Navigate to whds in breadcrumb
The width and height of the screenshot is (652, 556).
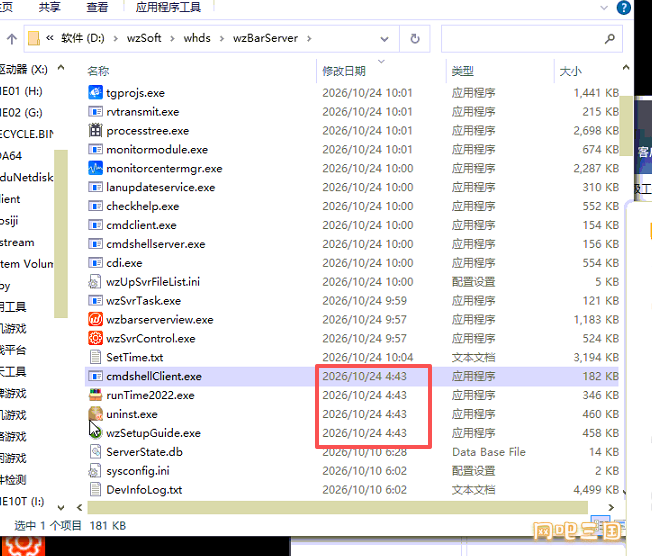(x=197, y=38)
